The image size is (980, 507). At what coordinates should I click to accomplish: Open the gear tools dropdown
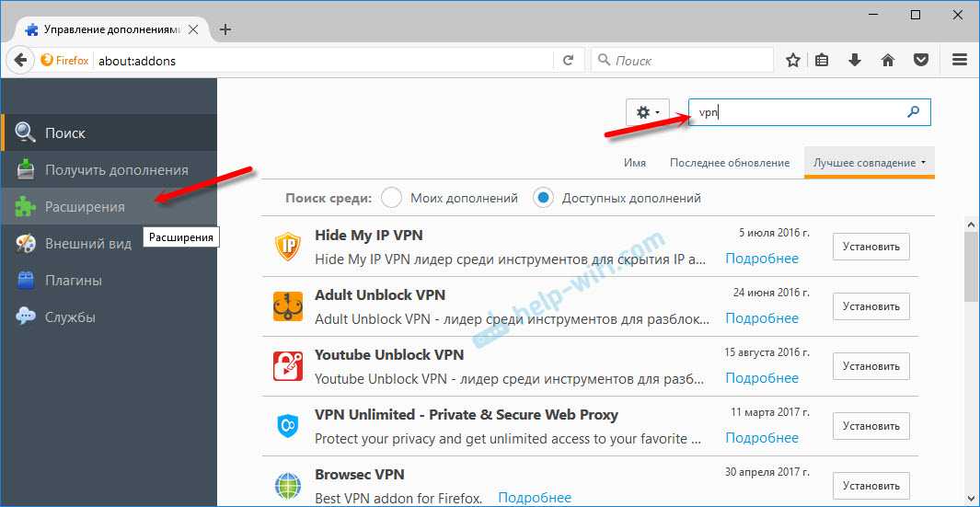(x=647, y=112)
